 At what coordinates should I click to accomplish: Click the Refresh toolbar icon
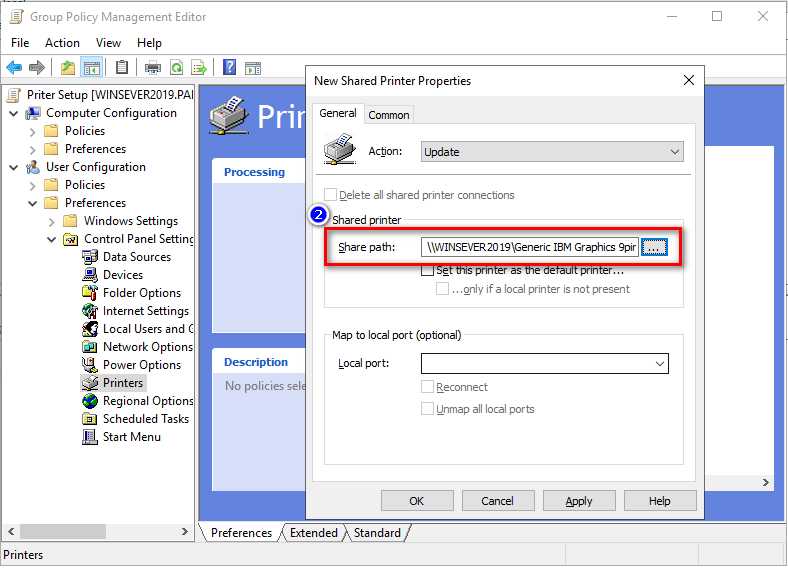[176, 67]
